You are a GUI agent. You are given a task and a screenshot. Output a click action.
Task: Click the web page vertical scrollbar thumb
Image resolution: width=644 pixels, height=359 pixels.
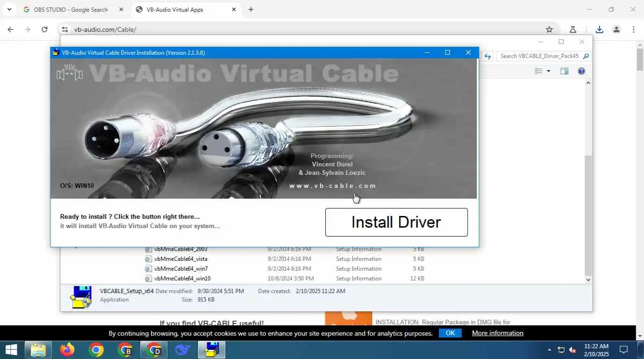(x=640, y=59)
